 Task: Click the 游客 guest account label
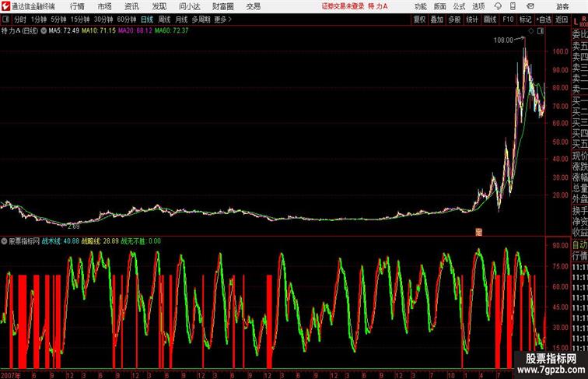click(562, 6)
